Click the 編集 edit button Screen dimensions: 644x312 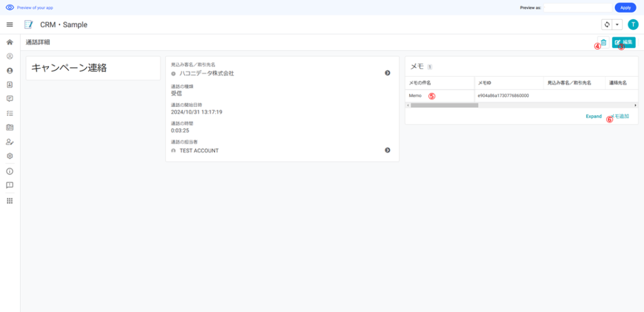(x=624, y=42)
